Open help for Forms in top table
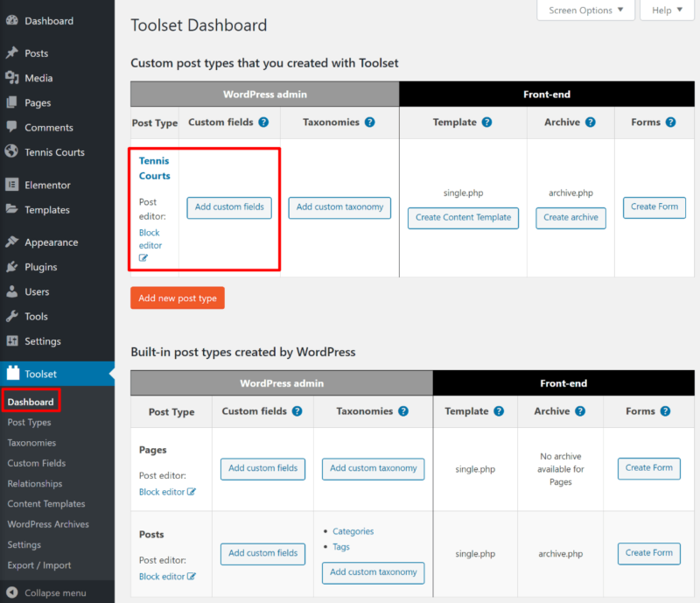This screenshot has width=700, height=603. tap(670, 122)
